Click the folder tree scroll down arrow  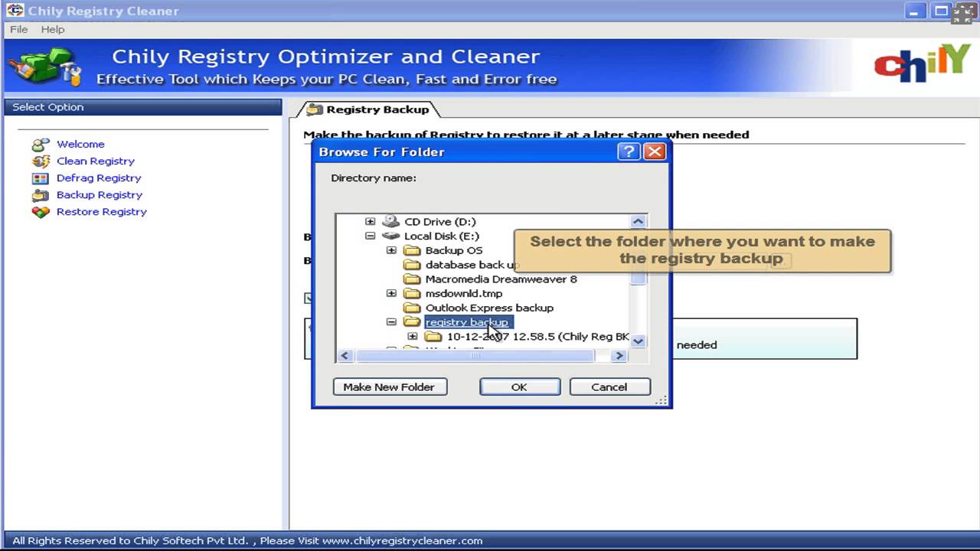[639, 341]
